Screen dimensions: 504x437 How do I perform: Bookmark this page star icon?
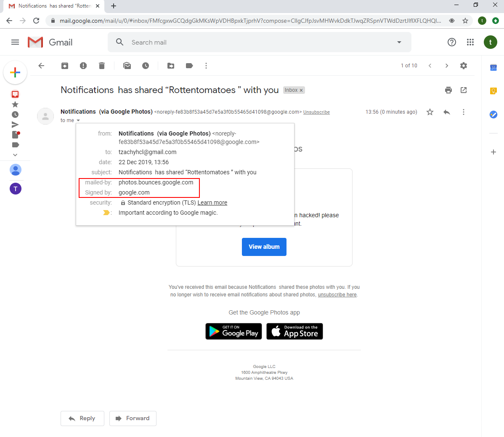(465, 21)
